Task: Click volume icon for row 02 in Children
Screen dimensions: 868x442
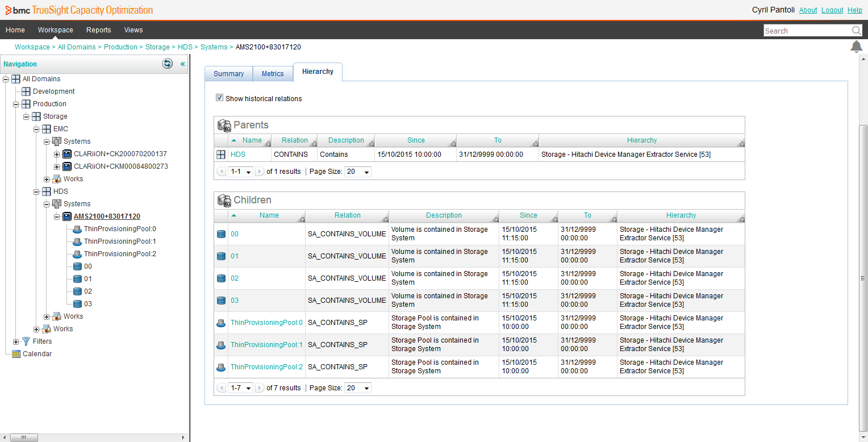Action: pyautogui.click(x=221, y=278)
